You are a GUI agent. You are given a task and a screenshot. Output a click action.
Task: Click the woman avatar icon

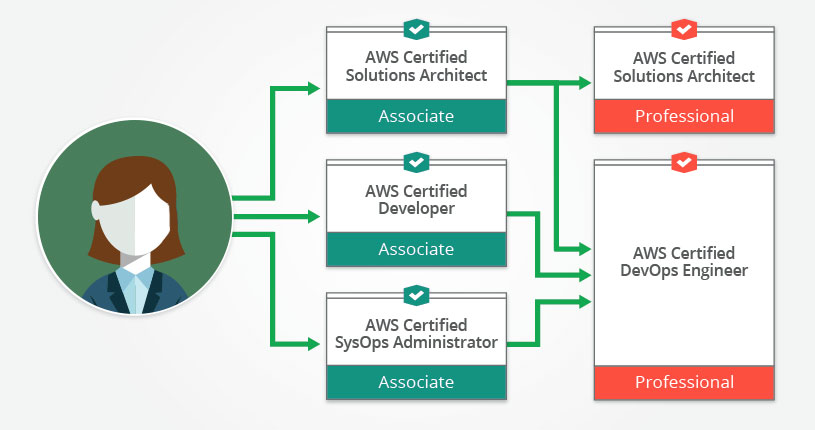coord(135,217)
